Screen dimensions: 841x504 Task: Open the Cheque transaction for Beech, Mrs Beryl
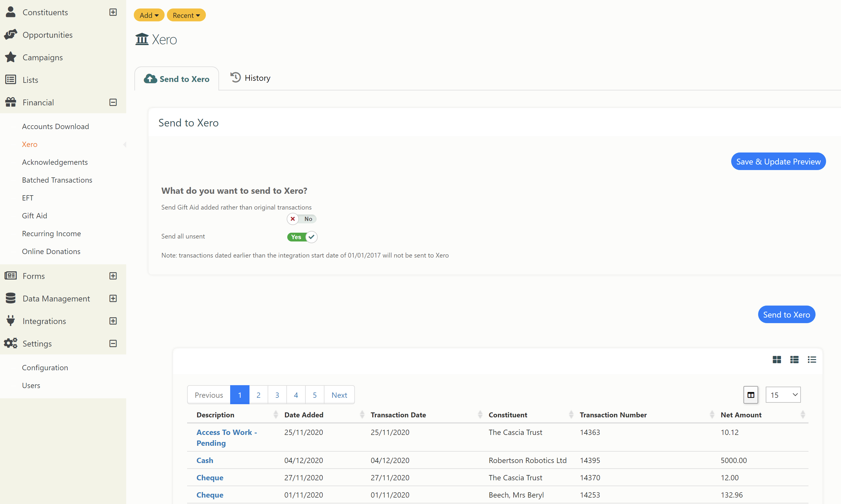click(x=210, y=495)
